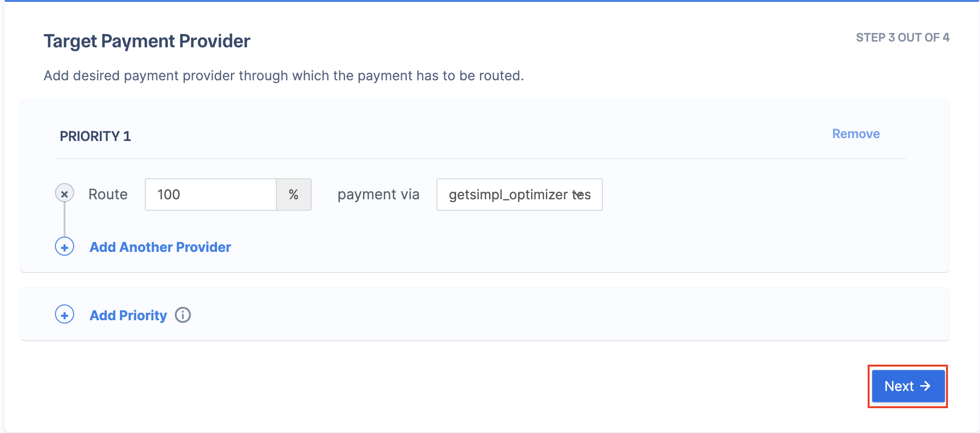Click the plus icon beside Add Priority
The image size is (980, 433).
coord(65,315)
